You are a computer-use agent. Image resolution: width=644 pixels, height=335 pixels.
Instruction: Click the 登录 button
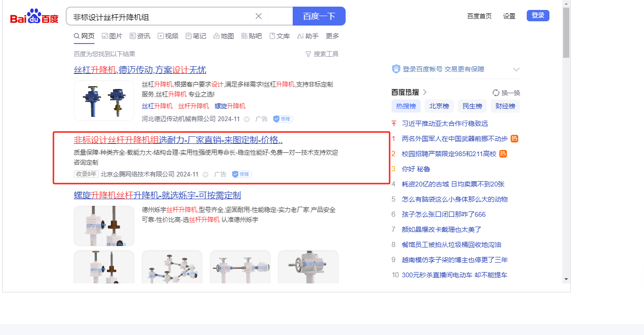pyautogui.click(x=538, y=16)
